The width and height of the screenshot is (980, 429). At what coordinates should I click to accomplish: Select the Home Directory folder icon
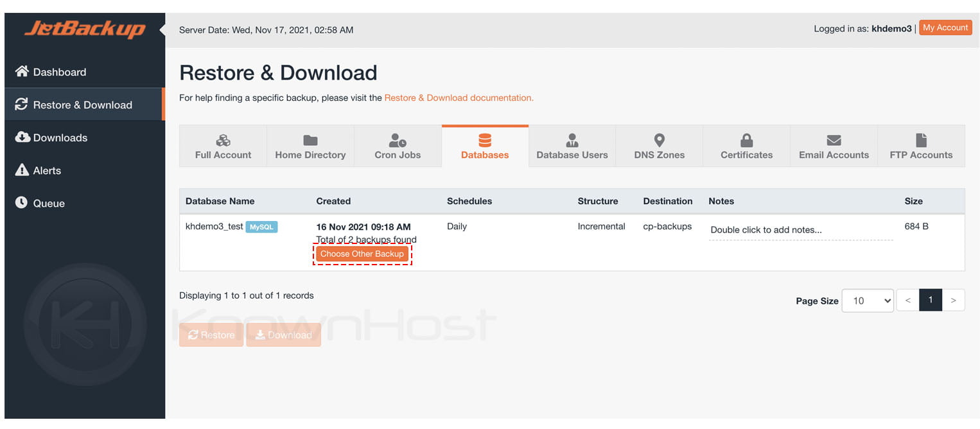click(310, 140)
